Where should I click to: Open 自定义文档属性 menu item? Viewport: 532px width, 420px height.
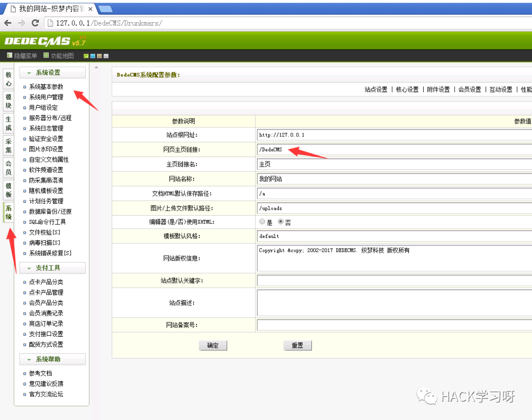48,160
